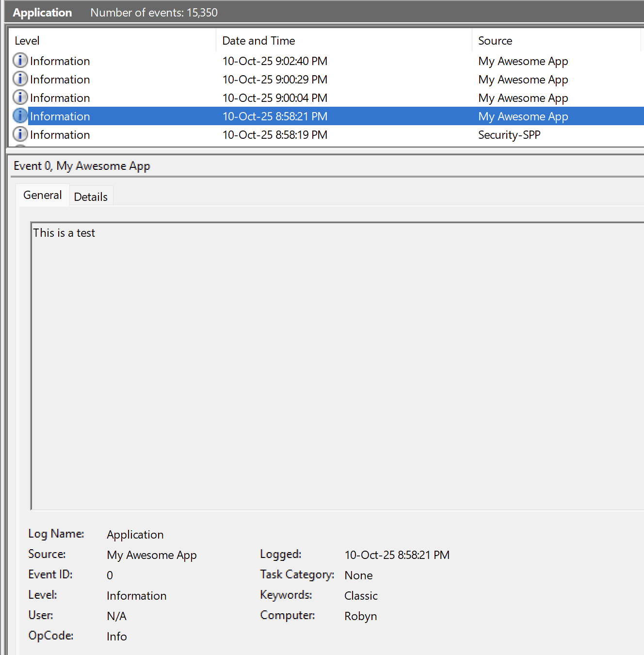
Task: Click the 10-Oct-25 9:02:40 PM date cell
Action: tap(275, 61)
